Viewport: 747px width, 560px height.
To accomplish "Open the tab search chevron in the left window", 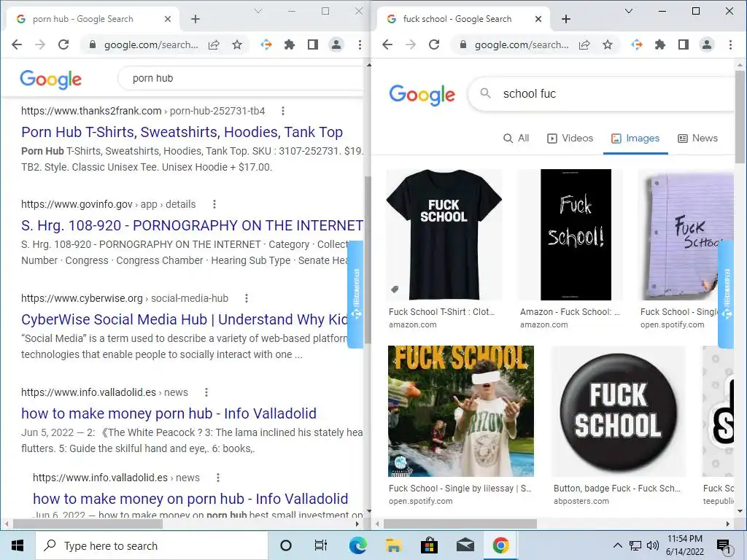I will 258,10.
